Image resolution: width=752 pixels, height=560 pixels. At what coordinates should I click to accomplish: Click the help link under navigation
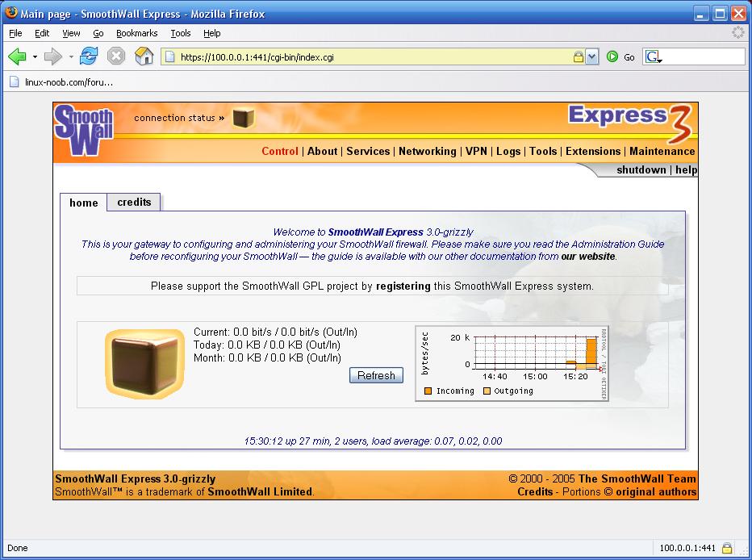[687, 169]
